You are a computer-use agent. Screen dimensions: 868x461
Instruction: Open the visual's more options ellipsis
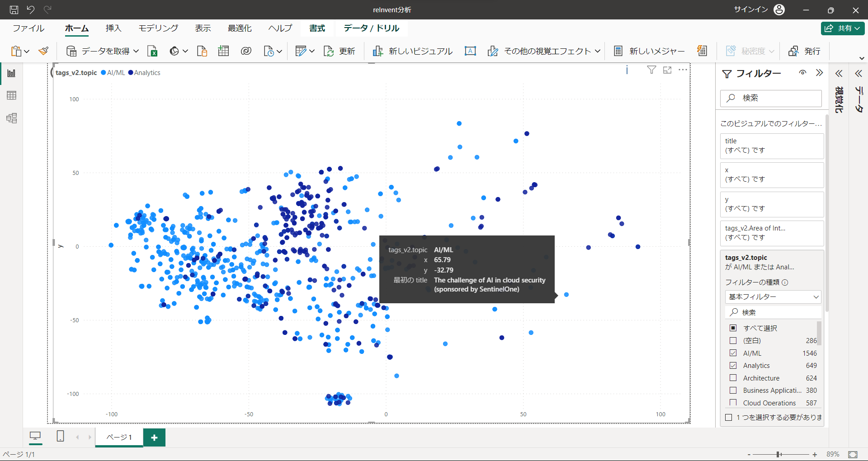(683, 70)
